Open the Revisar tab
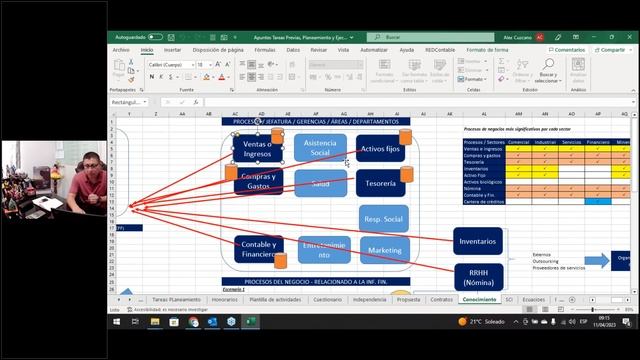Viewport: 640px width, 360px height. click(318, 50)
